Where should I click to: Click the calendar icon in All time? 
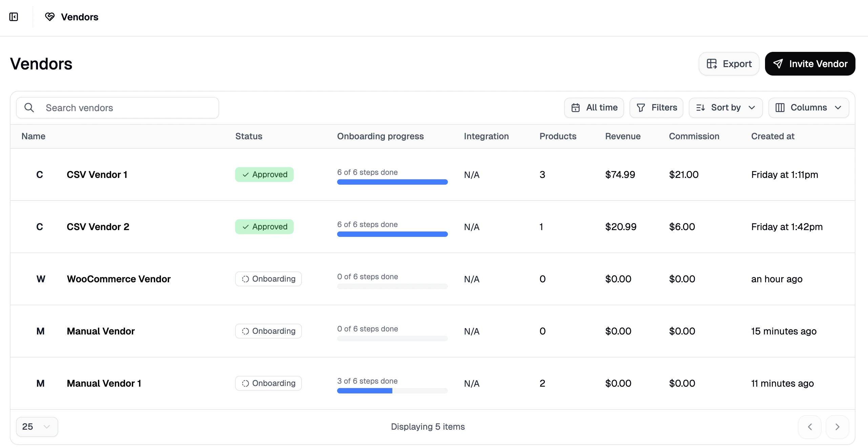click(576, 107)
